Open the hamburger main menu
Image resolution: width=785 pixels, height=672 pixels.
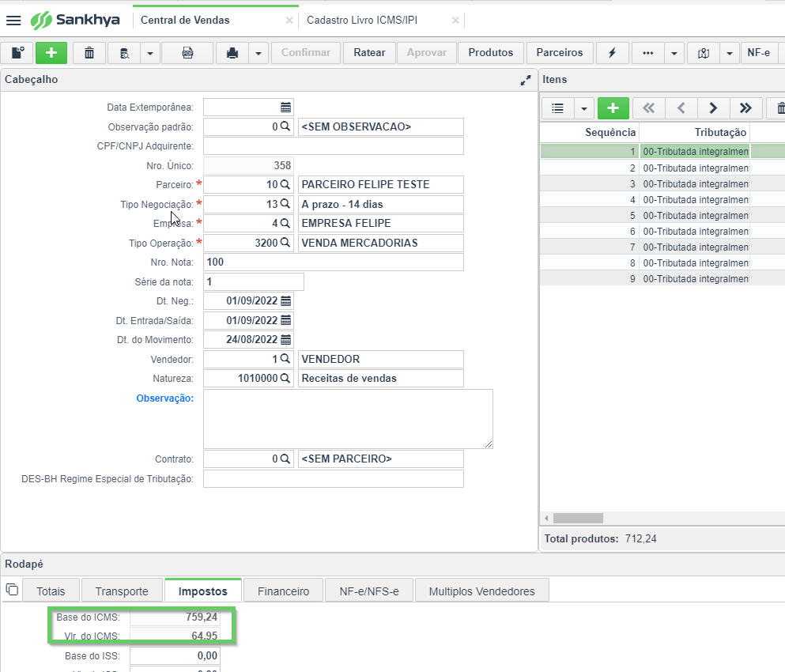[13, 21]
